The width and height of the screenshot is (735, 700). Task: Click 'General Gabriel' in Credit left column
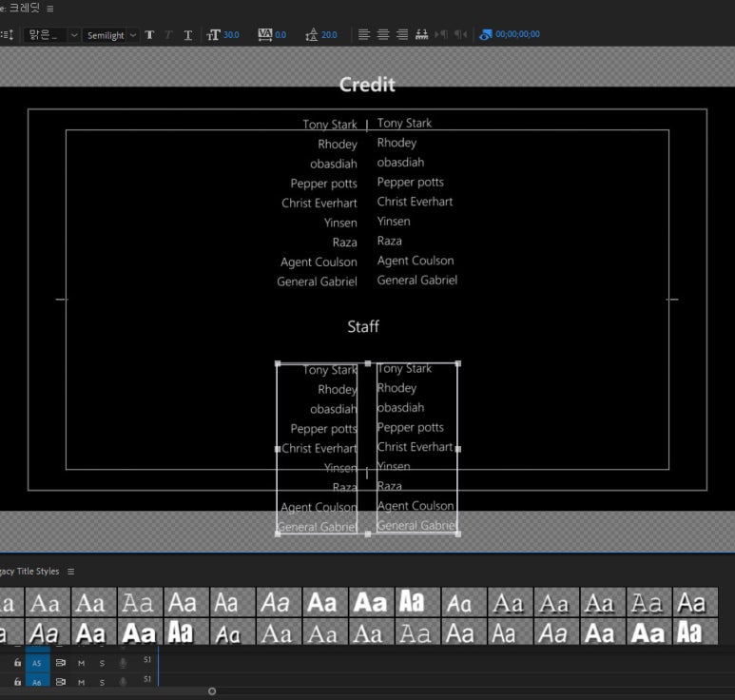[x=317, y=282]
